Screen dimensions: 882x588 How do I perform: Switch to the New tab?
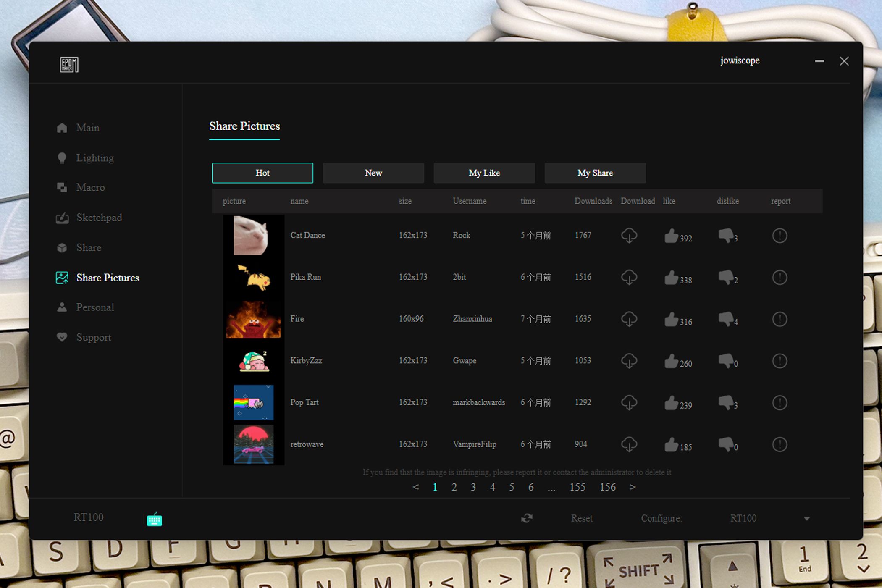point(373,173)
